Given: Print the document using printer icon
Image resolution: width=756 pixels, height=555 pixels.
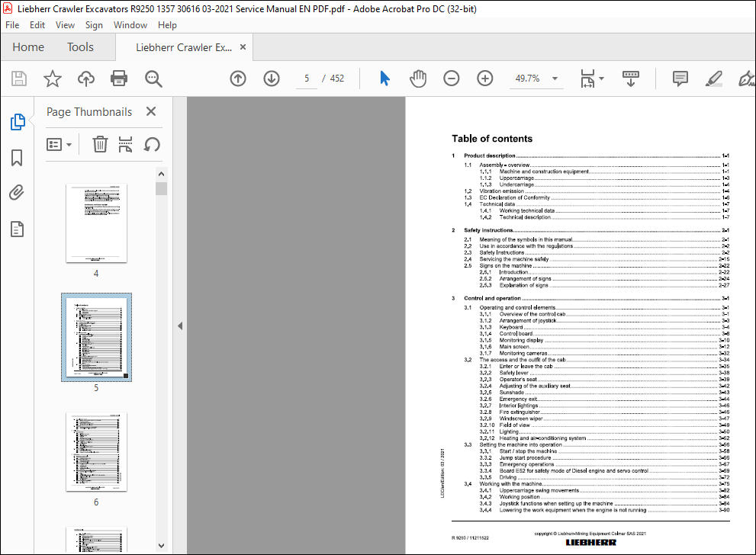Looking at the screenshot, I should pyautogui.click(x=119, y=79).
